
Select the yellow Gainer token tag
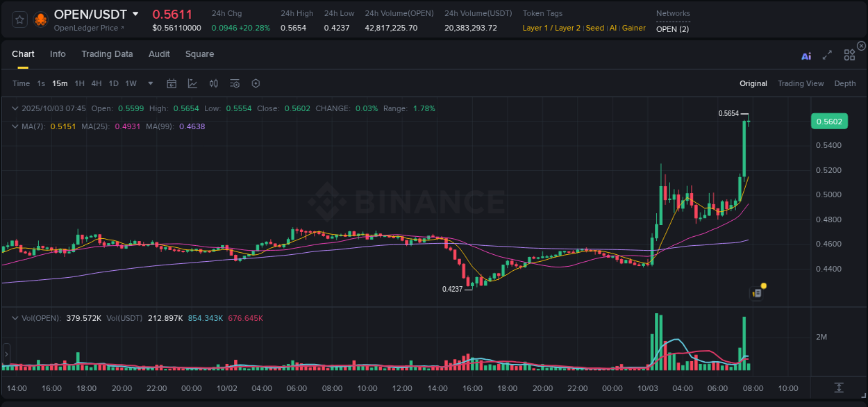pyautogui.click(x=634, y=28)
